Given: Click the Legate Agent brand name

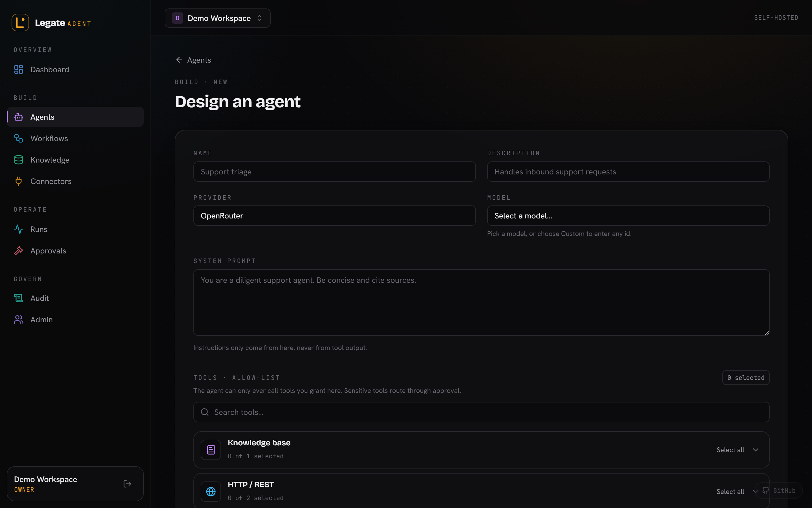Looking at the screenshot, I should tap(63, 23).
